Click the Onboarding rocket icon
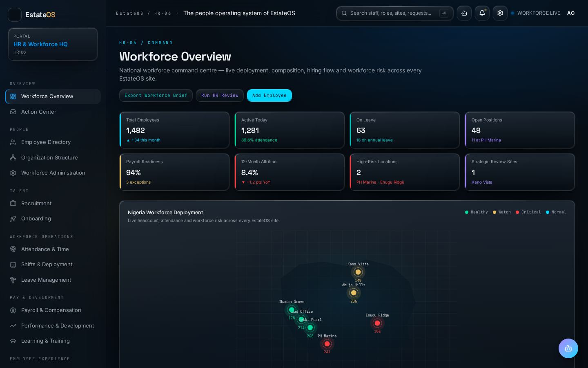 coord(13,219)
